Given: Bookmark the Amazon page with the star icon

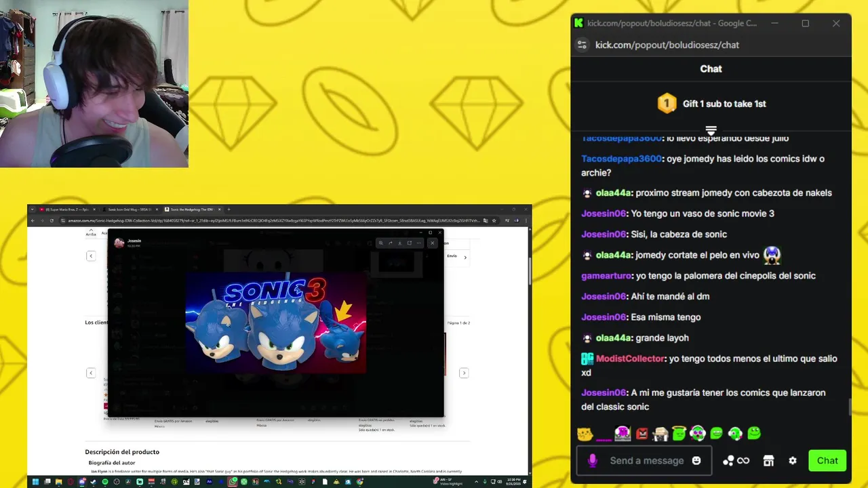Looking at the screenshot, I should click(x=494, y=220).
